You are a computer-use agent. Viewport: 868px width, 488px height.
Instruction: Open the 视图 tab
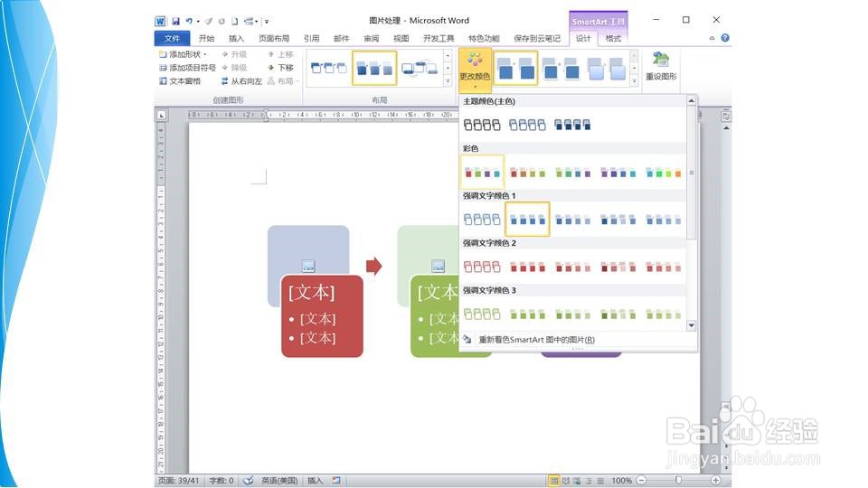tap(401, 38)
